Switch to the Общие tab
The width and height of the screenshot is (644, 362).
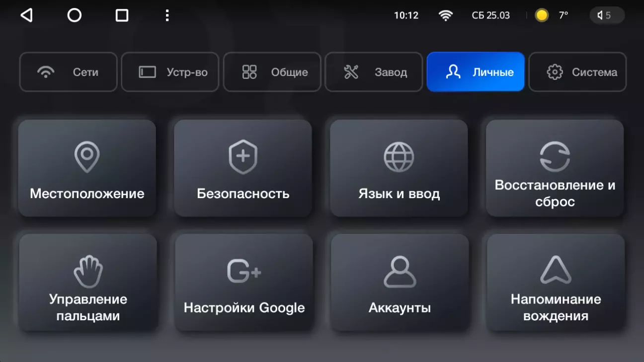pyautogui.click(x=272, y=72)
